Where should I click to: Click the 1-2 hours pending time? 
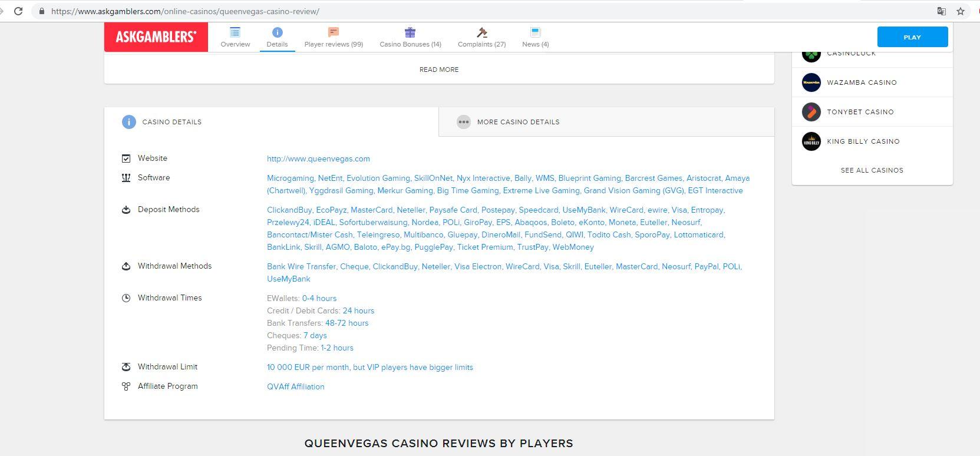click(337, 348)
